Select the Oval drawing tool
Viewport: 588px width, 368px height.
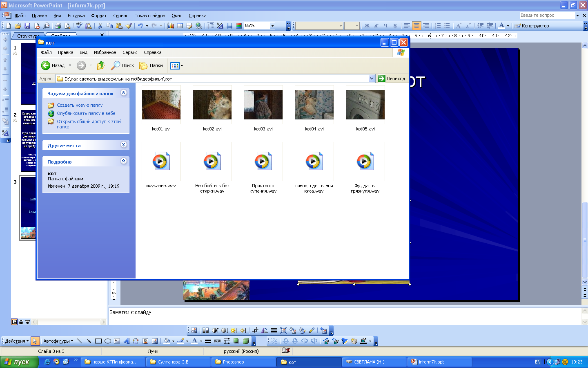[108, 341]
